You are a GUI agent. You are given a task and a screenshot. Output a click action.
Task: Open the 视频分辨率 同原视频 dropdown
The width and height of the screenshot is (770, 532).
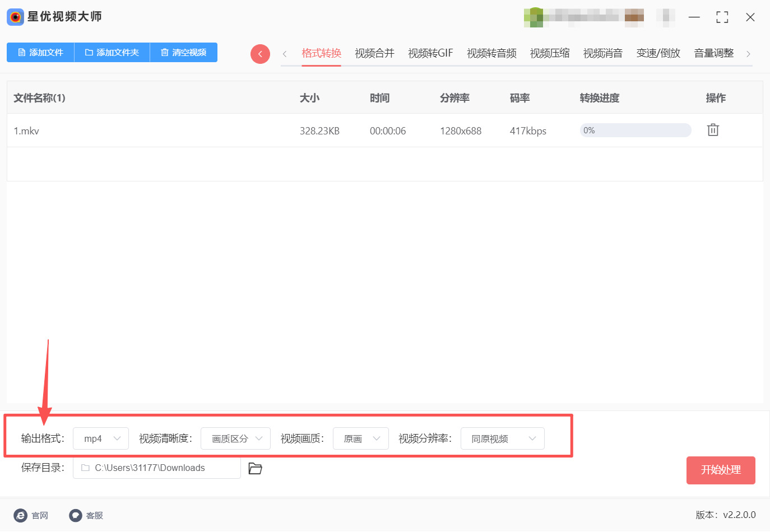pyautogui.click(x=502, y=438)
